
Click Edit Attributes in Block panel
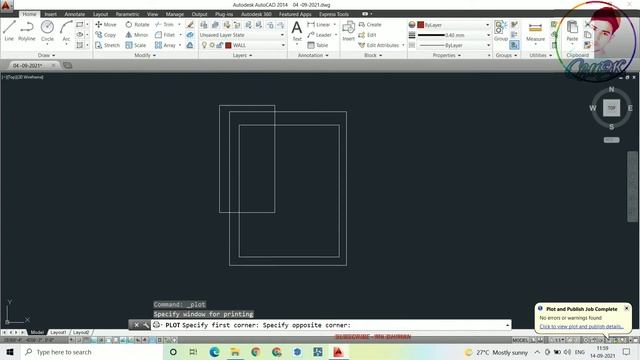(x=378, y=45)
